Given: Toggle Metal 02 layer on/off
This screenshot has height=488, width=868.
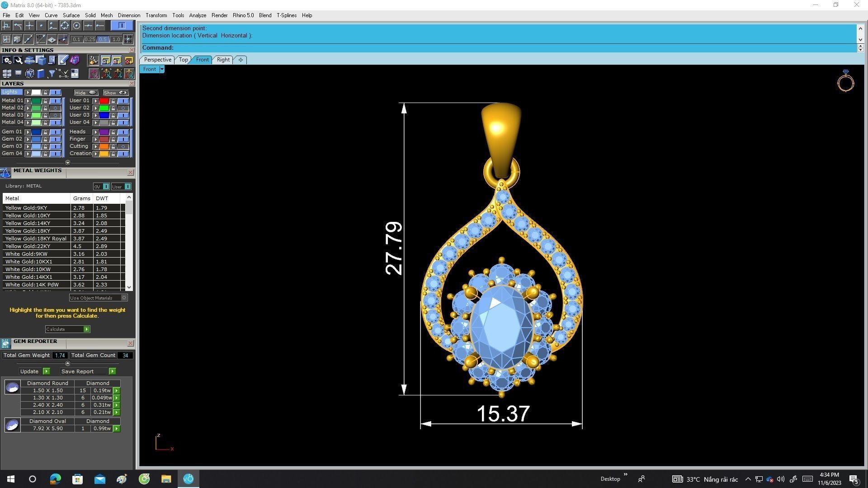Looking at the screenshot, I should pyautogui.click(x=55, y=108).
